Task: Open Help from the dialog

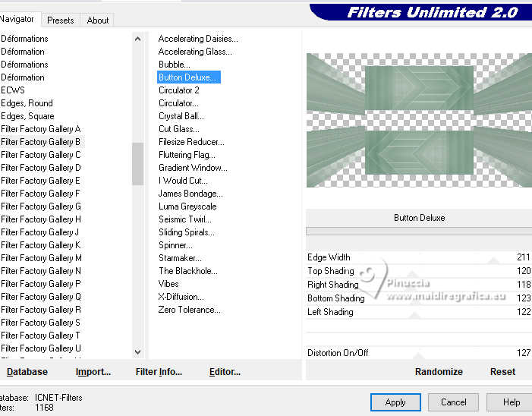Action: point(511,402)
